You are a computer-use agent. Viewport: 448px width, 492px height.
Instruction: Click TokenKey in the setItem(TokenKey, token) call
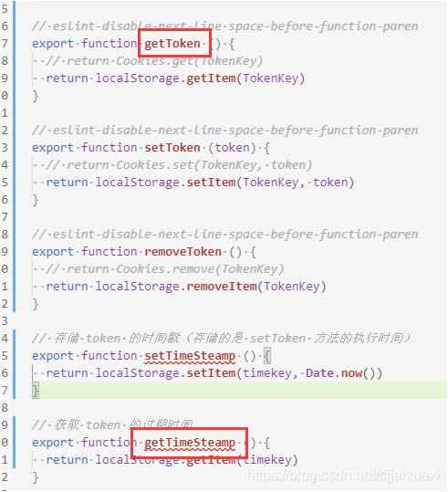click(x=271, y=183)
